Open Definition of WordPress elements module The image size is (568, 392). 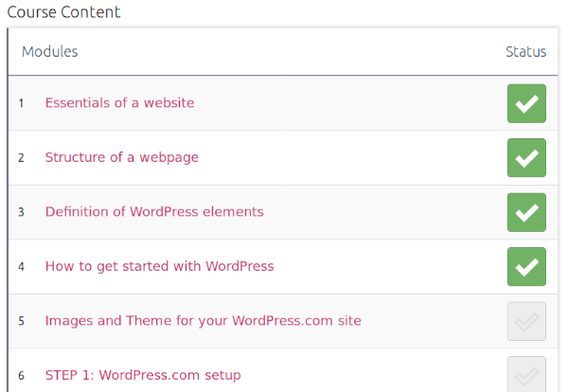click(x=154, y=212)
